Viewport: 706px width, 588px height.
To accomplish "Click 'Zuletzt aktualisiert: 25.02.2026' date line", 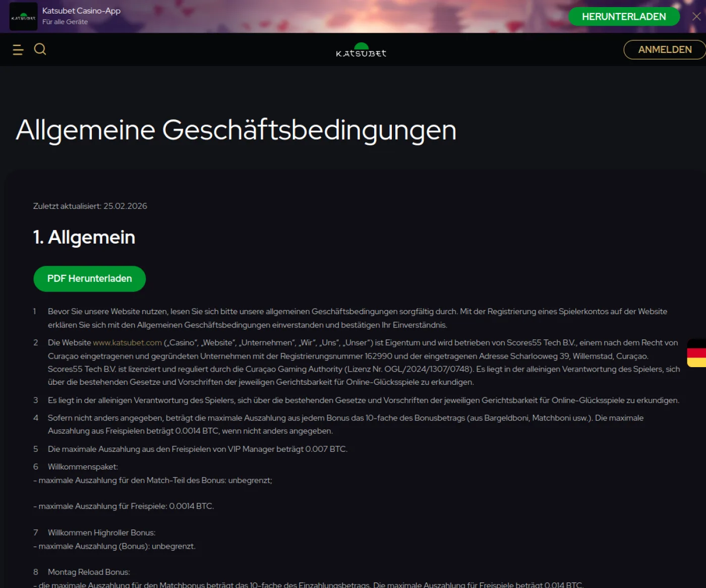I will pyautogui.click(x=90, y=206).
